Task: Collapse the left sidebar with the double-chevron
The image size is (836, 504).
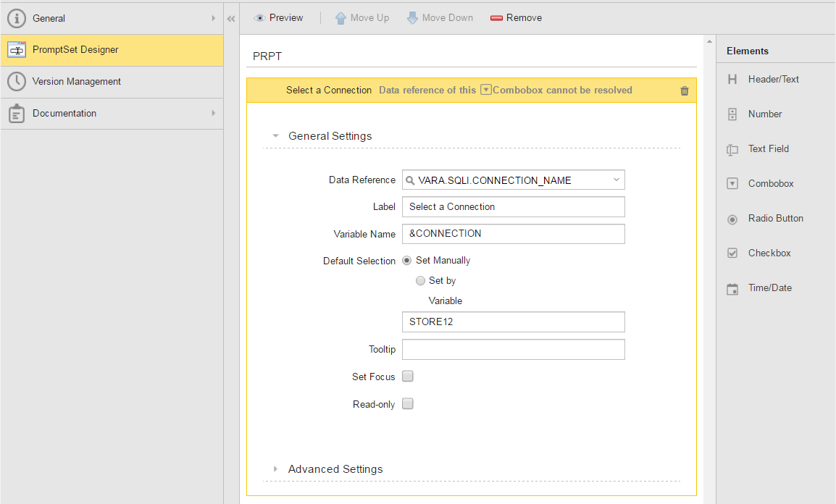Action: tap(231, 19)
